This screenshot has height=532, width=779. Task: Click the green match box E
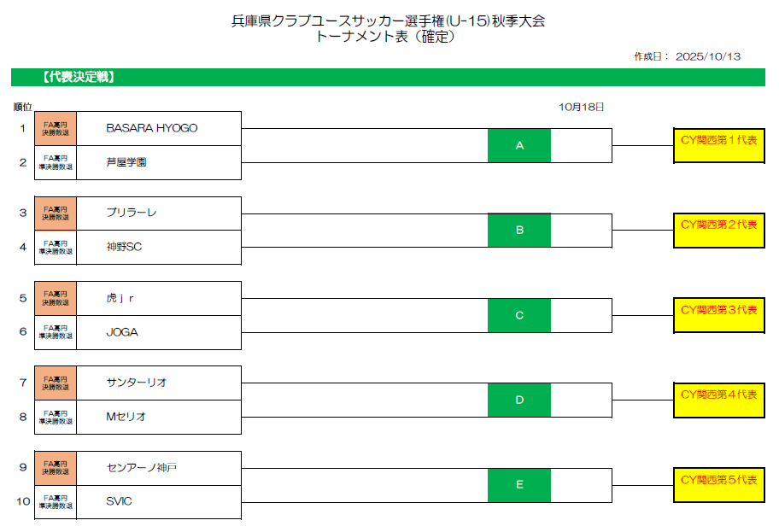[x=518, y=485]
